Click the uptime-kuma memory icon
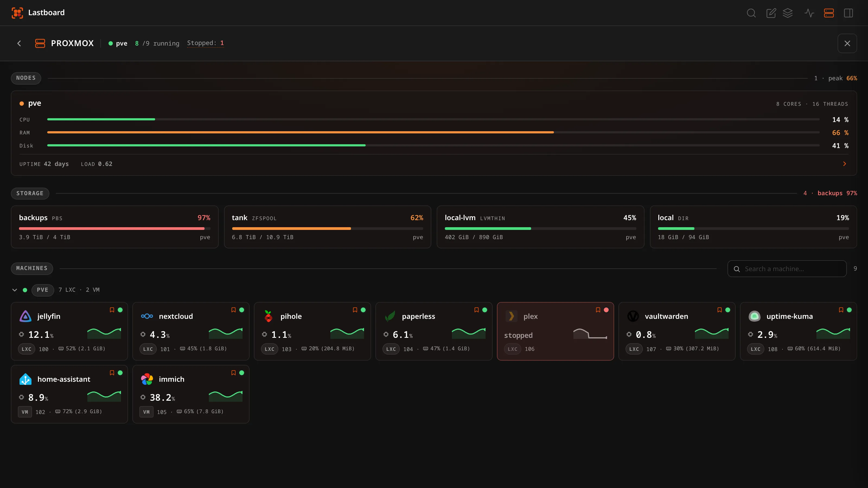The height and width of the screenshot is (488, 868). click(x=790, y=349)
